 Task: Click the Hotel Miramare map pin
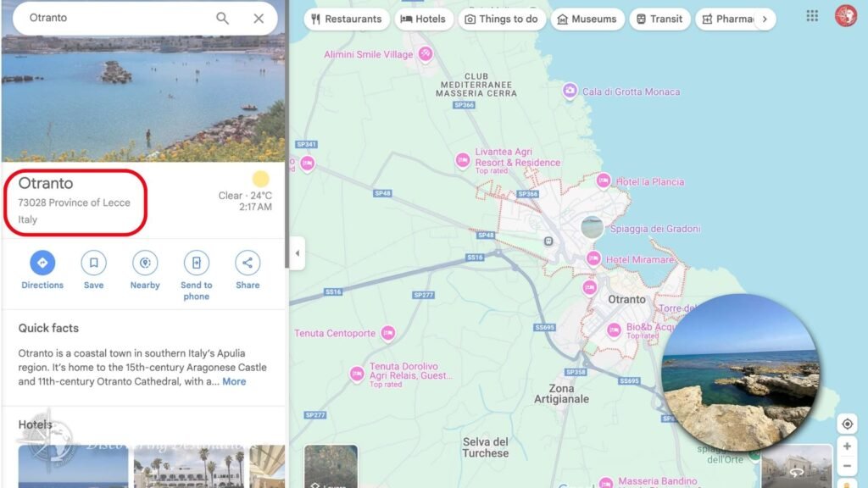click(x=593, y=258)
